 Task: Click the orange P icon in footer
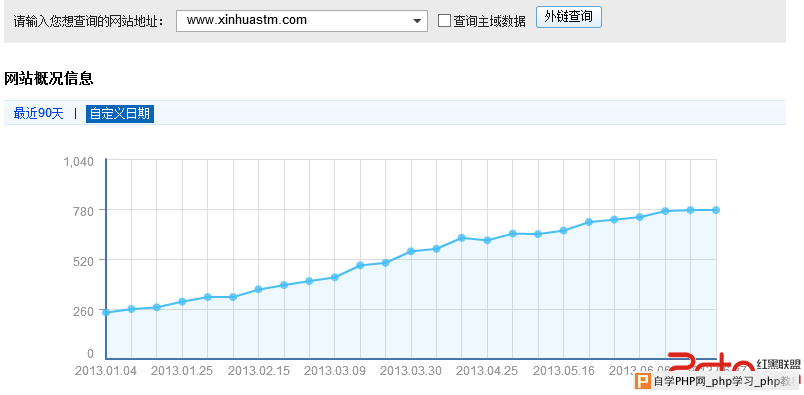click(642, 381)
